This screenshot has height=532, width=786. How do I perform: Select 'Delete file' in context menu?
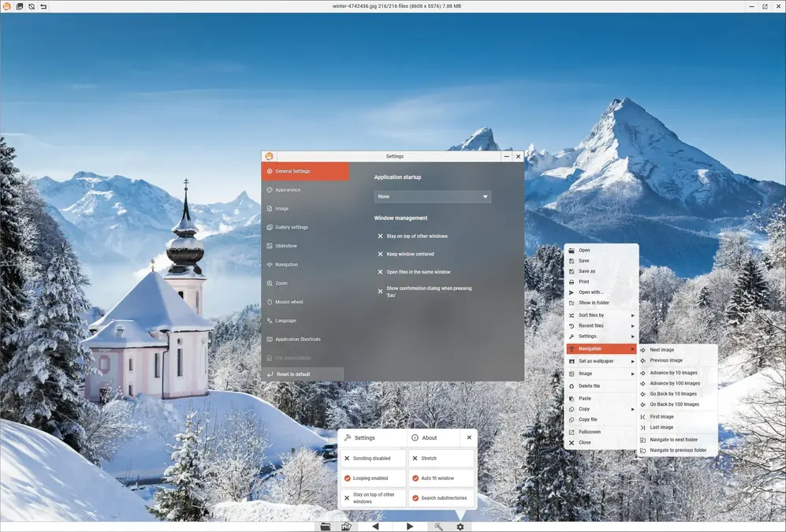coord(590,386)
